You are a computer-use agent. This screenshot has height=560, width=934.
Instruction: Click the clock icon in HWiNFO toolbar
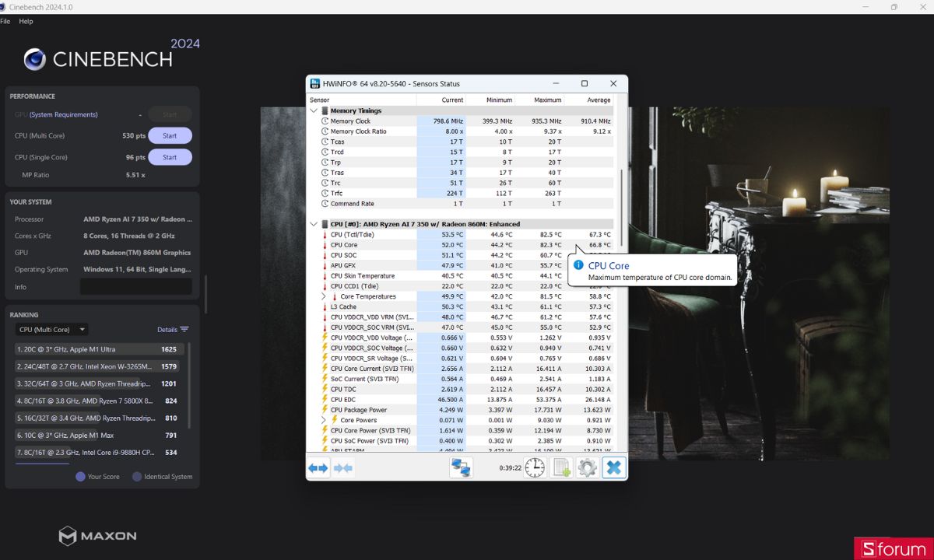click(x=535, y=467)
